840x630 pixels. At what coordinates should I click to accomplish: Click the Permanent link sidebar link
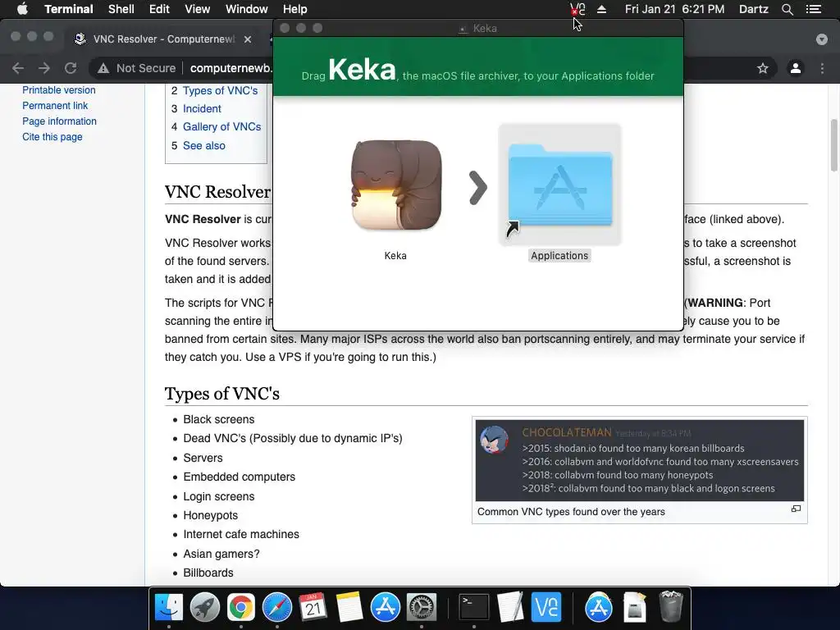tap(55, 106)
